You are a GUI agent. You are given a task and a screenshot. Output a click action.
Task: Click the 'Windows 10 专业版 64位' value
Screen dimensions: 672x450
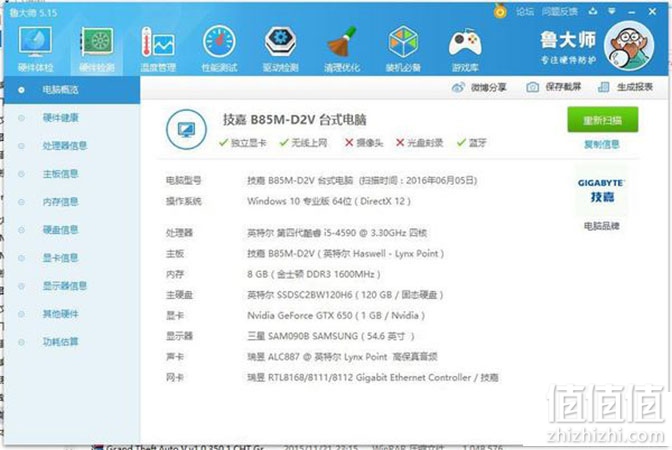tap(329, 201)
